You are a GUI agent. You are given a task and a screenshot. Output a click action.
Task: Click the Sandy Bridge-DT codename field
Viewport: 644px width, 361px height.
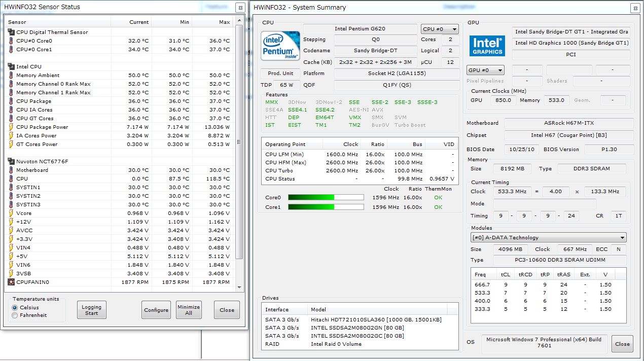tap(376, 51)
